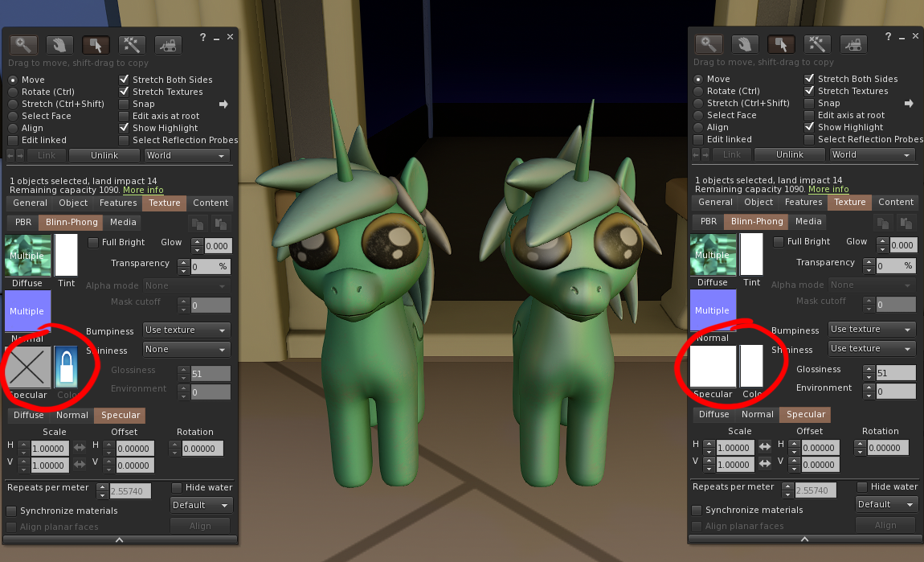
Task: Open Shininess Use texture dropdown in right panel
Action: pyautogui.click(x=872, y=349)
